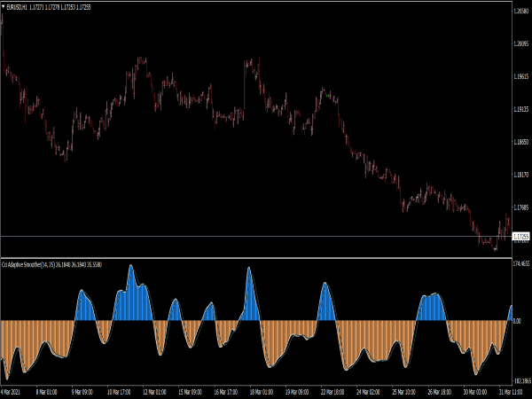Image resolution: width=532 pixels, height=399 pixels.
Task: Click the 24 Mar 02:00 time label
Action: point(369,392)
